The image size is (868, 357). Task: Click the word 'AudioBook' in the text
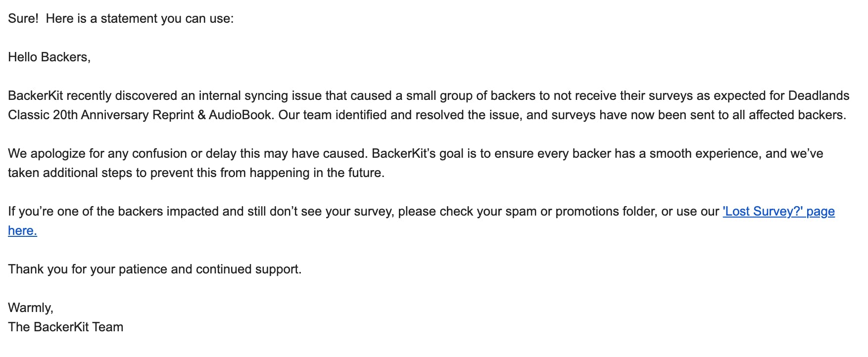coord(240,115)
